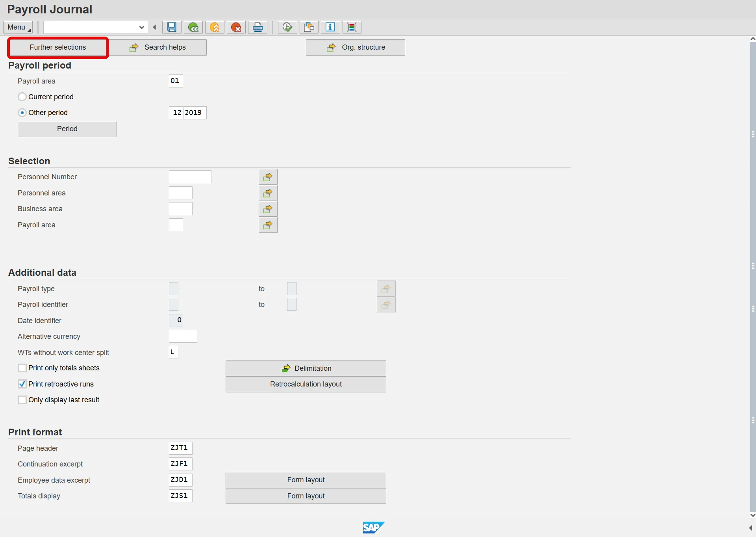Click the Execute clock-checkmark icon
The image size is (756, 537).
tap(287, 27)
